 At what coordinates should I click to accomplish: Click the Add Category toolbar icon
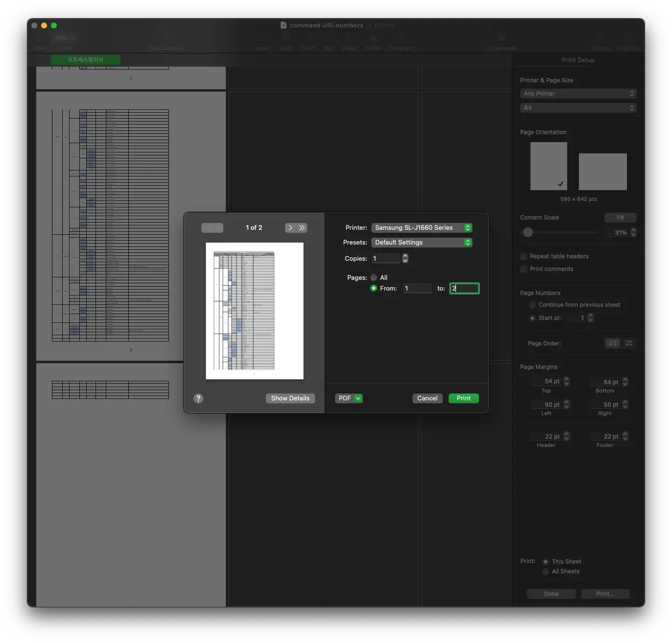[x=166, y=39]
